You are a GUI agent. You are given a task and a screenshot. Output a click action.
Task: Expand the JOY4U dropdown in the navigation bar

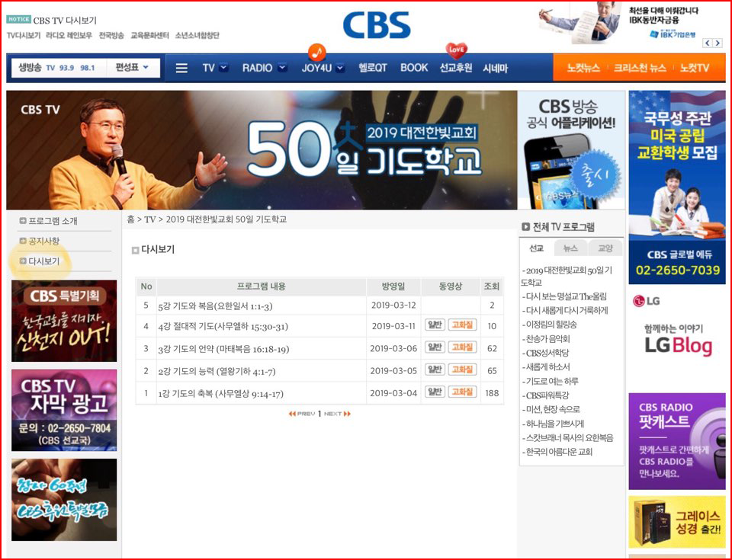coord(340,68)
